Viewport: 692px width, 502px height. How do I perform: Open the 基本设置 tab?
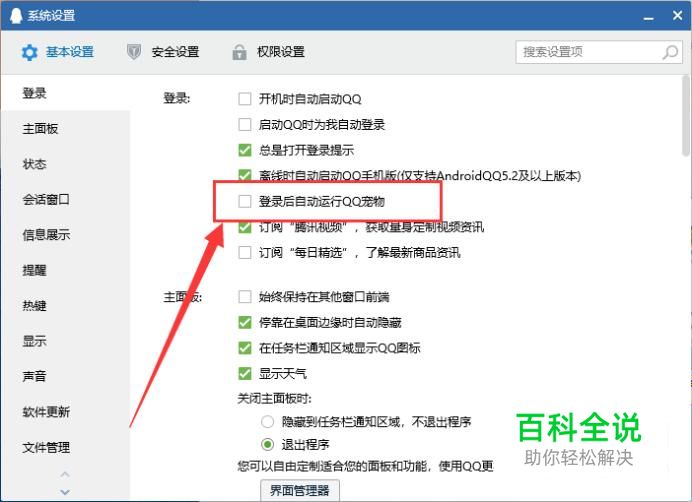coord(57,52)
